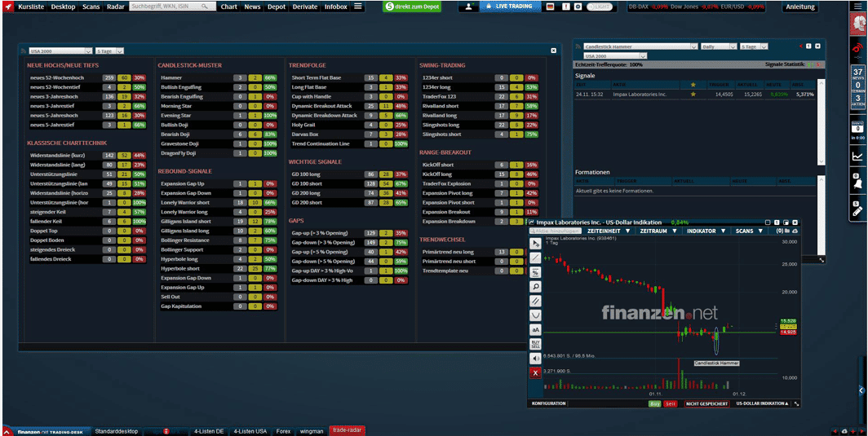This screenshot has width=868, height=436.
Task: Click the percent measurement tool in chart
Action: point(535,272)
